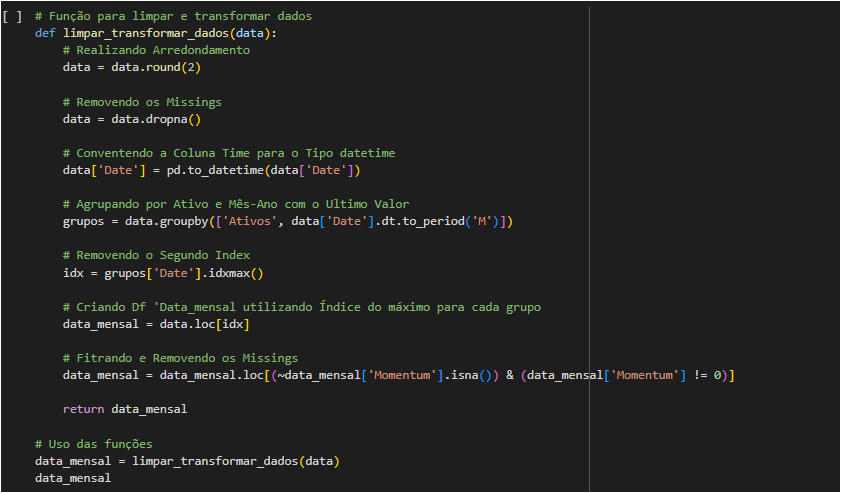Click "to_period('M')" in groupby line

(x=451, y=221)
